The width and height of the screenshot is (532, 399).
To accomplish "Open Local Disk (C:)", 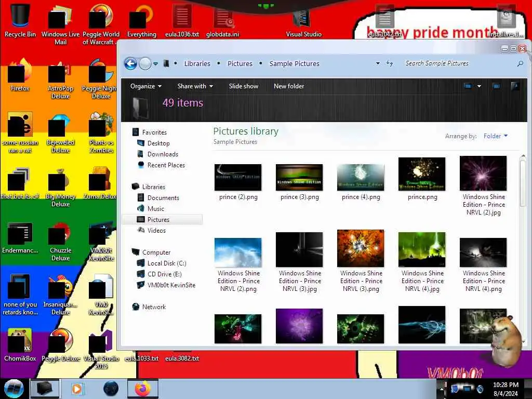I will pos(162,263).
